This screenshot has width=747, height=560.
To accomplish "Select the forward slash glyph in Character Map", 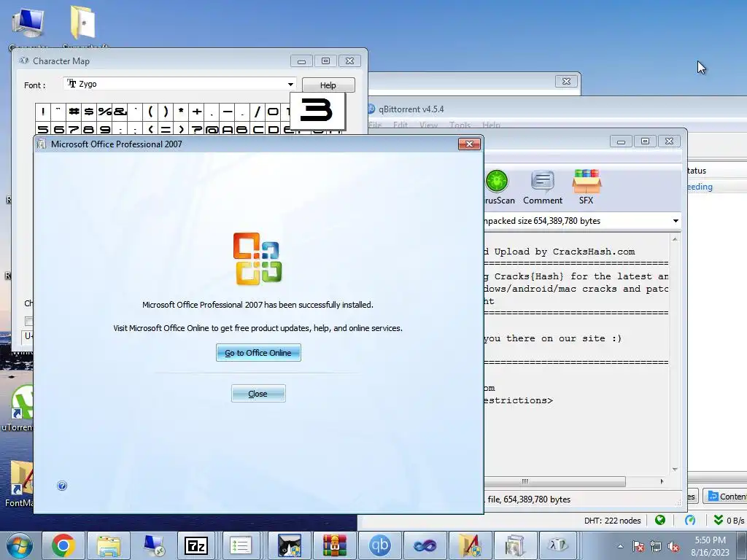I will click(258, 112).
